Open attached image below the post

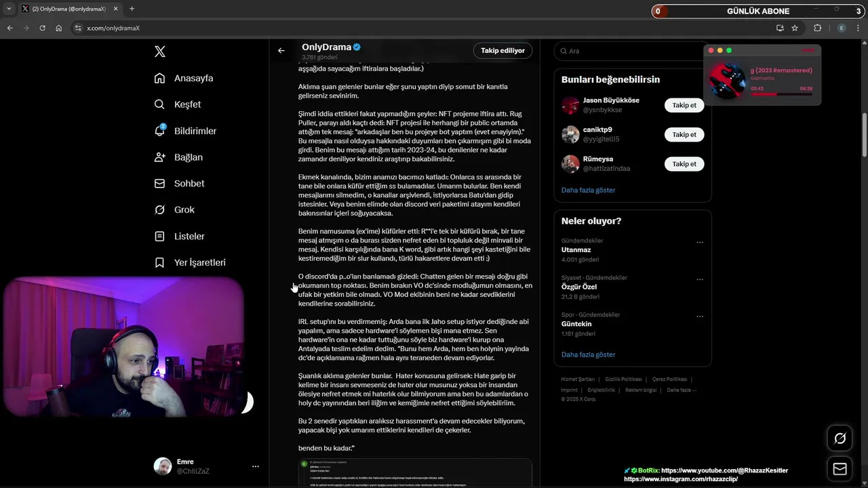coord(415,473)
